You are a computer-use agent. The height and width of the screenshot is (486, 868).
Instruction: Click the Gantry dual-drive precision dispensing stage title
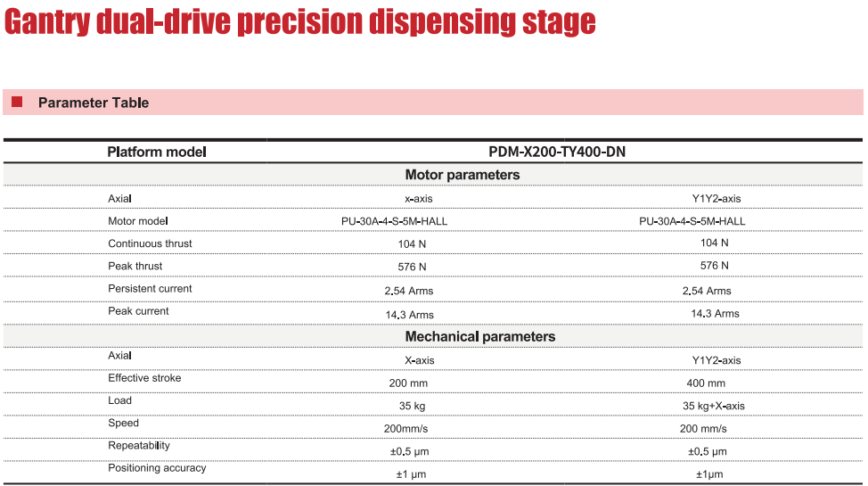tap(299, 21)
